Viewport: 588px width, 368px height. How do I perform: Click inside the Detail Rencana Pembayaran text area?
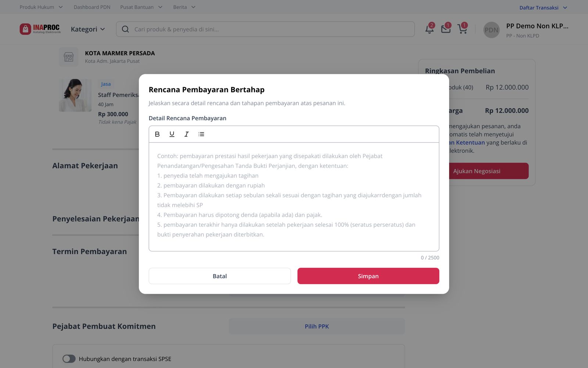click(x=294, y=197)
